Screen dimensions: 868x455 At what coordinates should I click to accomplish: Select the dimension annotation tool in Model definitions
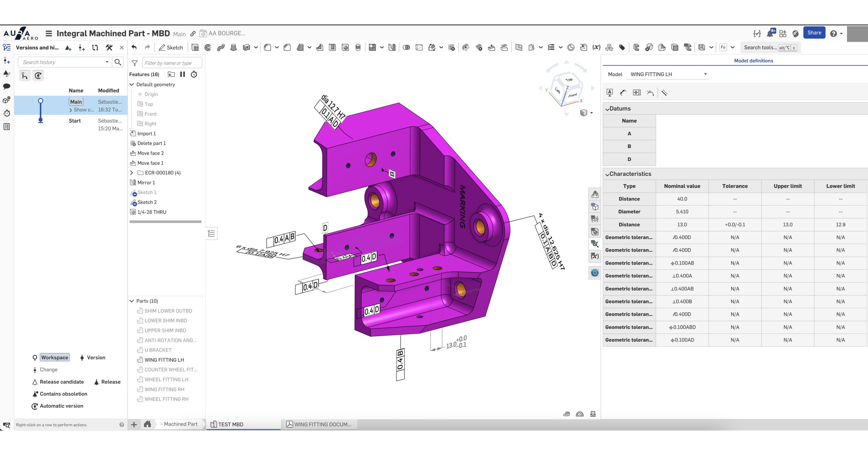[x=623, y=92]
